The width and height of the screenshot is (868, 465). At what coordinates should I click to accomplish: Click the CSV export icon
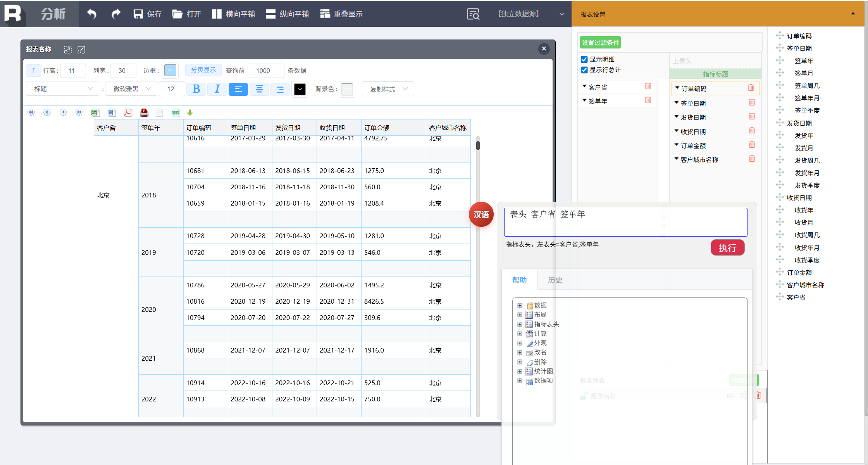(176, 112)
